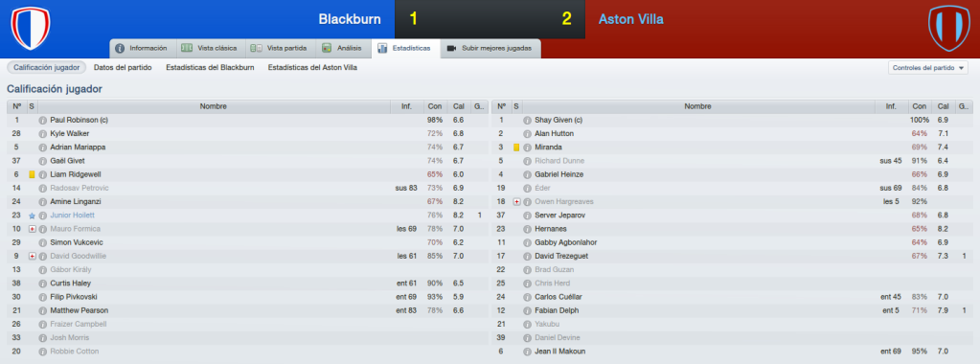Click star icon next to Junior Hoilett
The image size is (980, 364).
(x=32, y=216)
